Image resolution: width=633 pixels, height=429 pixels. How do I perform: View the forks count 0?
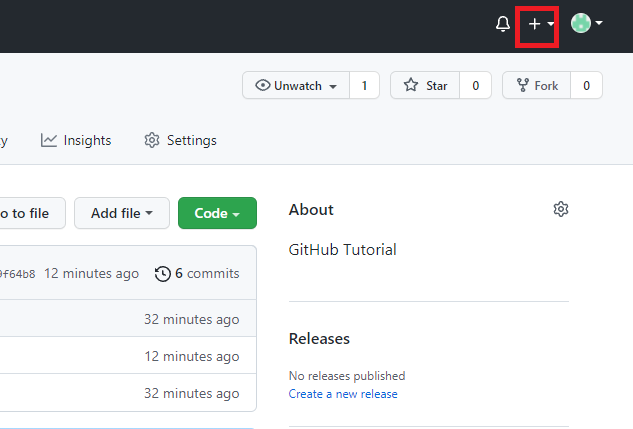(x=587, y=86)
